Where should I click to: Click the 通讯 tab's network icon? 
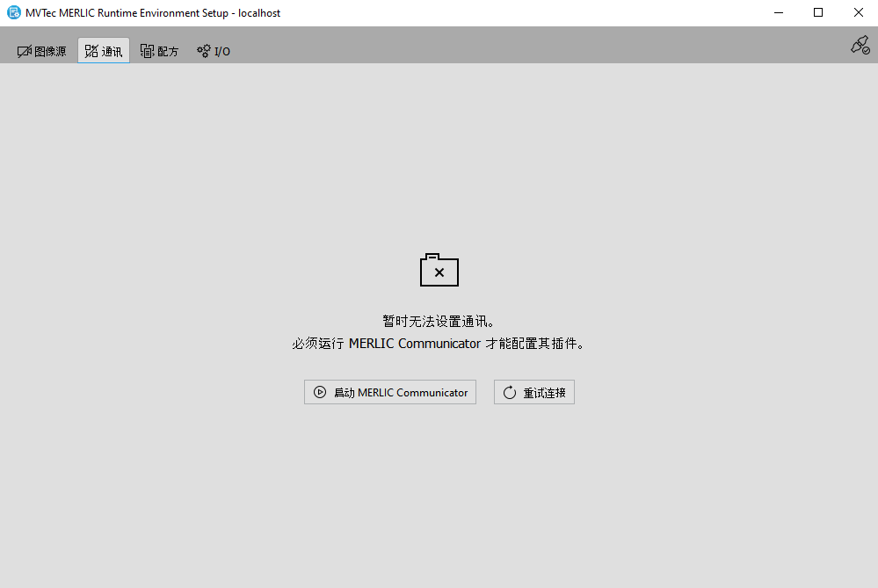point(91,51)
